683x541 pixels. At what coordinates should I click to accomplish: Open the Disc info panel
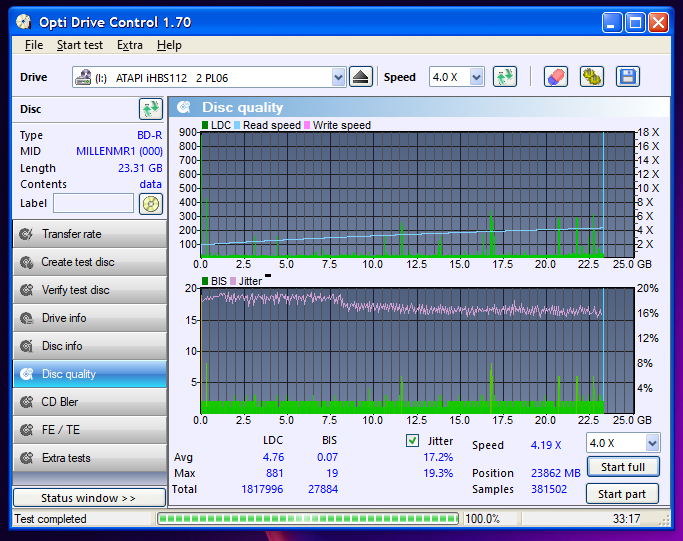click(x=90, y=346)
